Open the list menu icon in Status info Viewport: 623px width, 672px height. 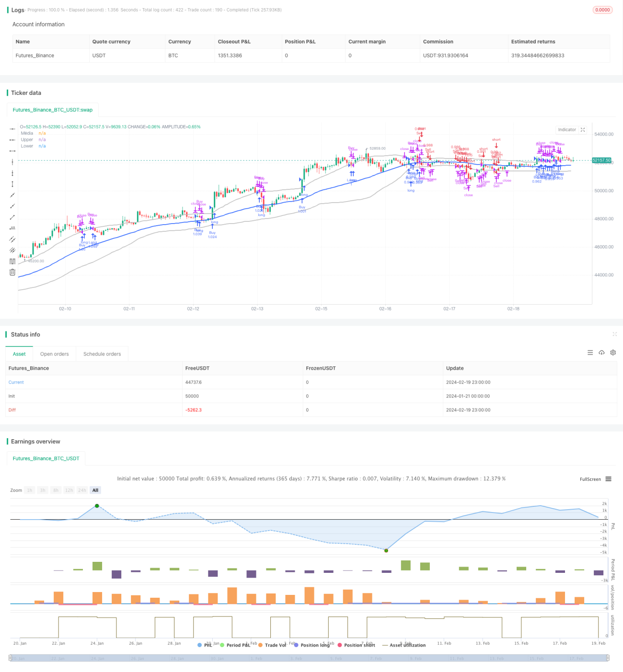[590, 353]
